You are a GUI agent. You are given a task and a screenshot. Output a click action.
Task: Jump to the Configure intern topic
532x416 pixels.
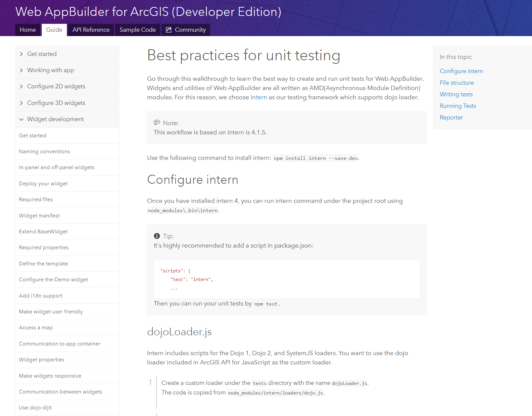461,71
